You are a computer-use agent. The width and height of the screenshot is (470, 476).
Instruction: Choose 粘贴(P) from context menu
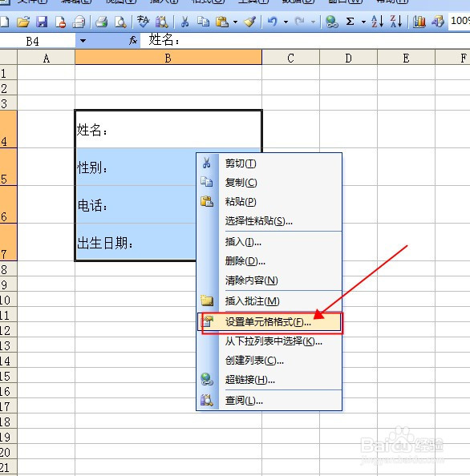click(269, 202)
